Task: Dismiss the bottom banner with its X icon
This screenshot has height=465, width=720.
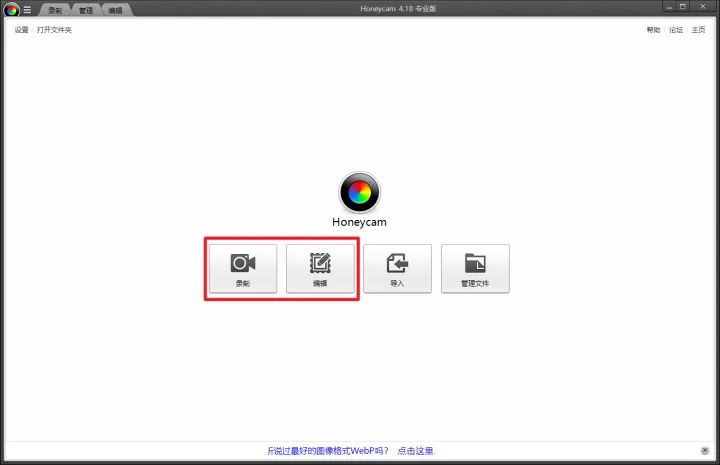Action: click(705, 450)
